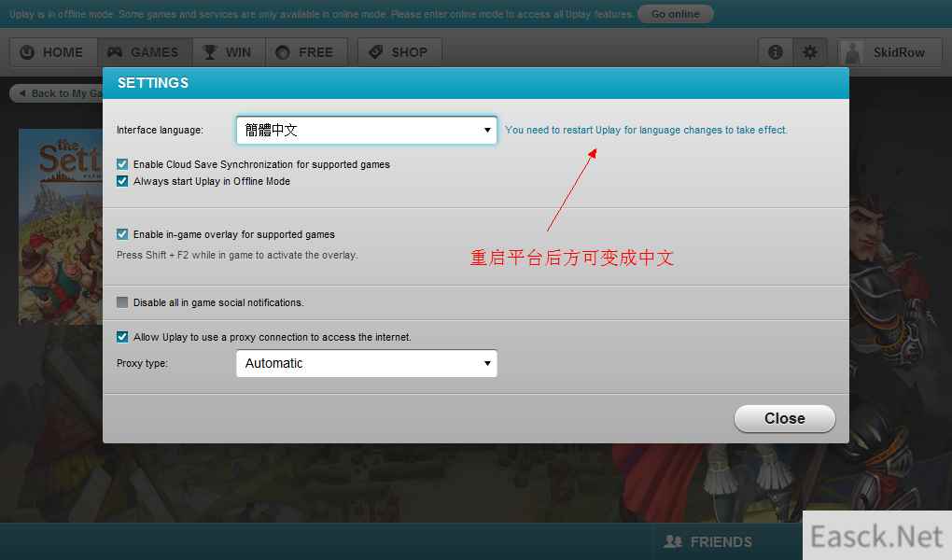Toggle Enable Cloud Save Synchronization checkbox
The width and height of the screenshot is (952, 560).
coord(122,164)
